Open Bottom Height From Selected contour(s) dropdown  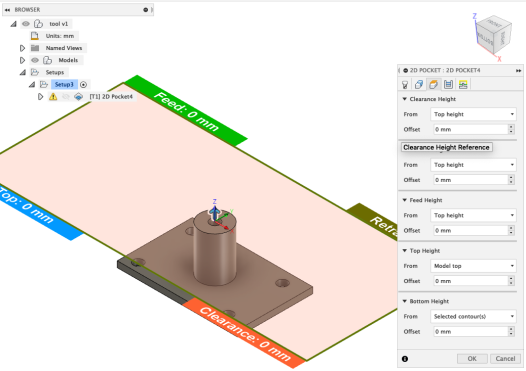click(x=473, y=316)
